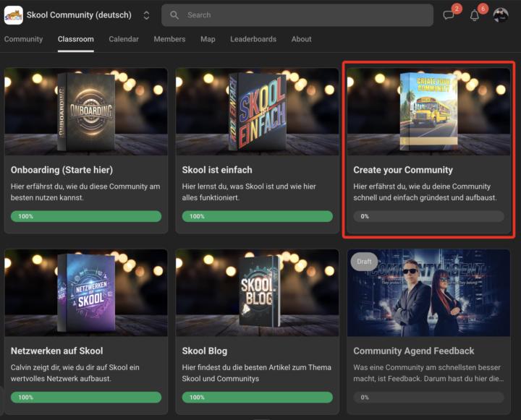Click the Netzwerken auf Skool title
The width and height of the screenshot is (521, 420).
[57, 351]
